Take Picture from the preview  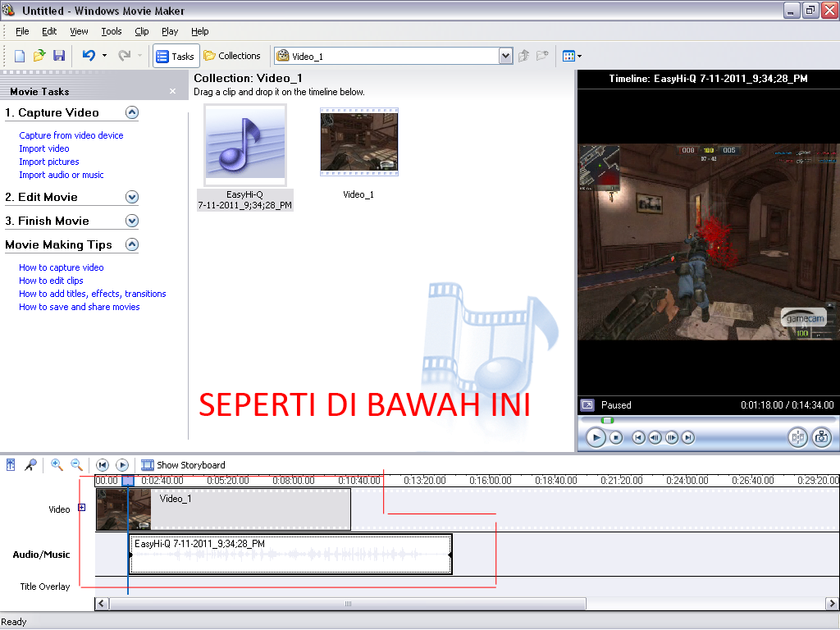pos(821,438)
